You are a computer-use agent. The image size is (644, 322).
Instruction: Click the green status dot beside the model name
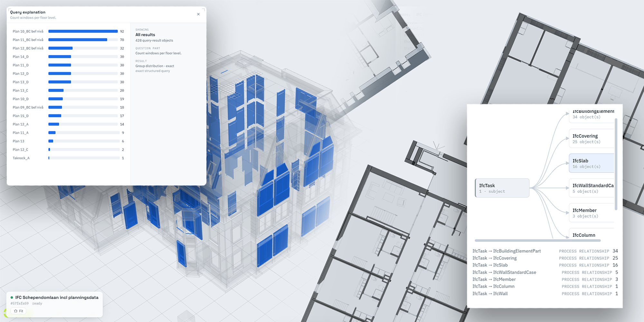[x=12, y=298]
